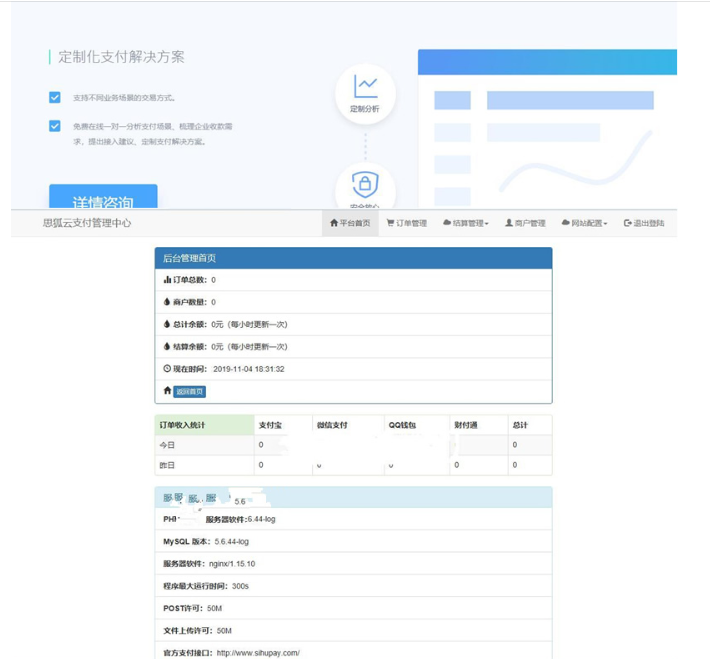Expand the 结算管理 dropdown menu
The height and width of the screenshot is (659, 710).
click(x=465, y=224)
